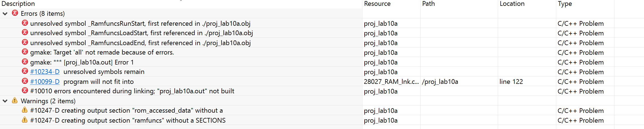Sort by the Location column header
Viewport: 644px width, 129px height.
[512, 4]
